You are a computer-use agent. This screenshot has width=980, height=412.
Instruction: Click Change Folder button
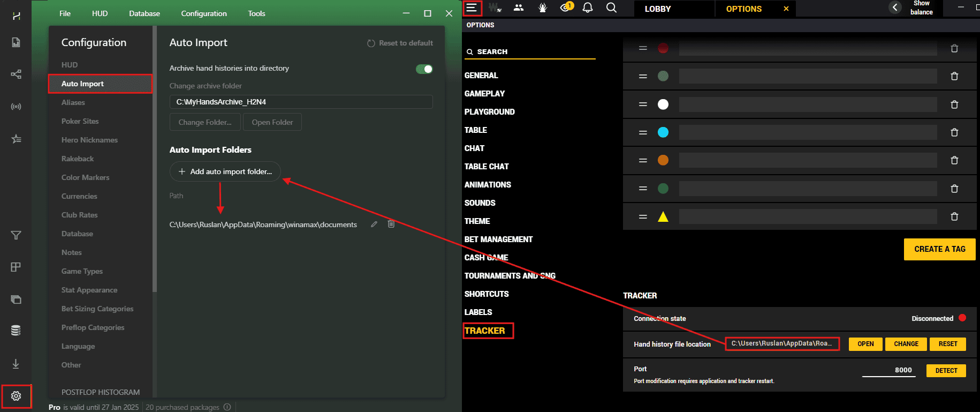pos(205,122)
